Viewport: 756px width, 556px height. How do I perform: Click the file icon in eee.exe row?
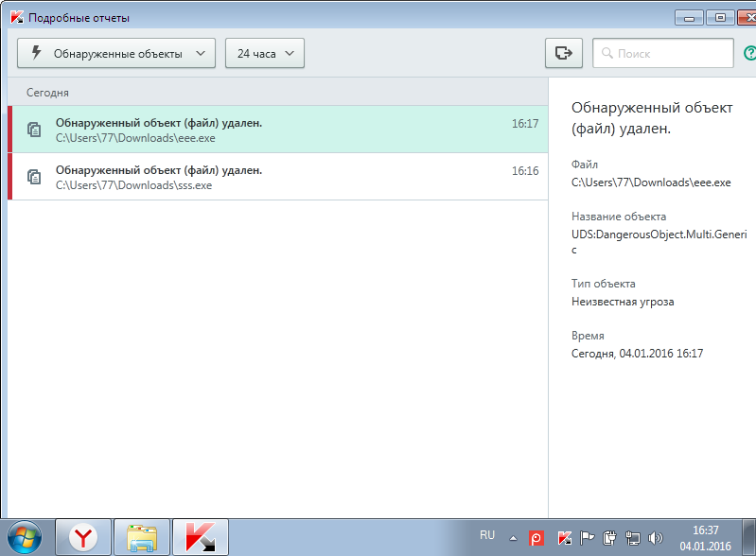click(34, 130)
